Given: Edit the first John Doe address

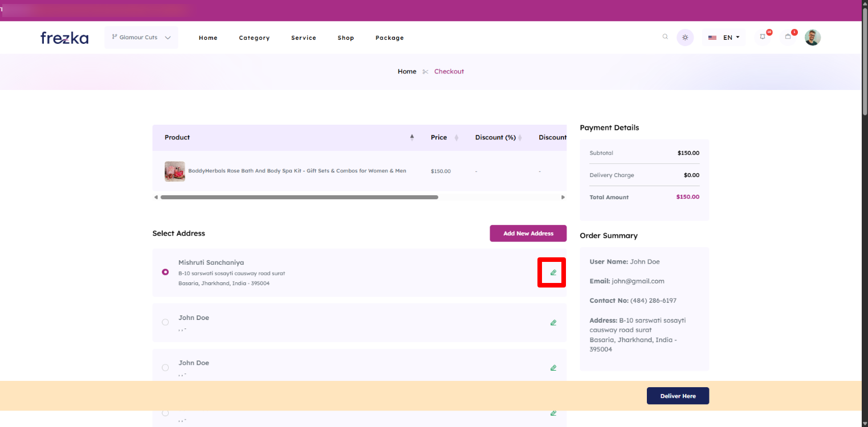Looking at the screenshot, I should click(553, 323).
